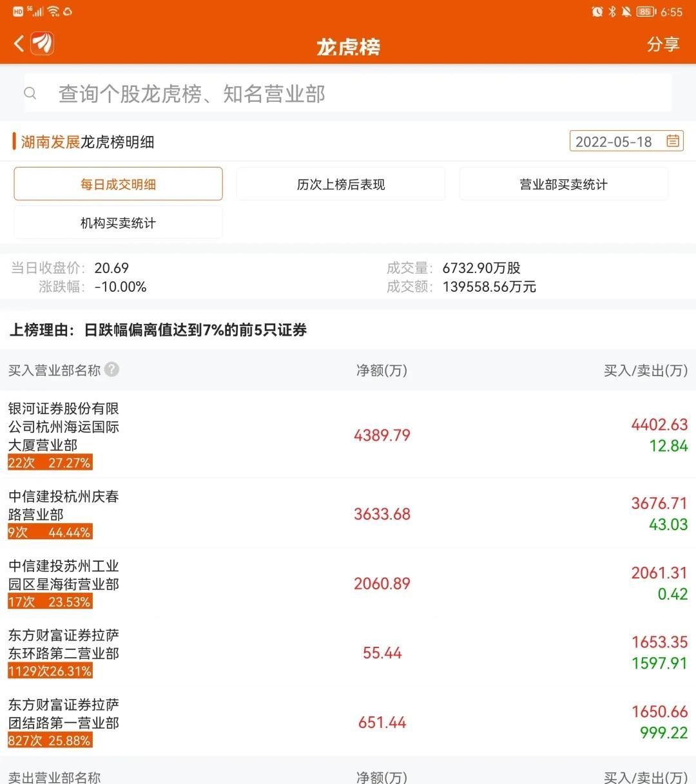Tap the 净额(万) header in buy table
Image resolution: width=696 pixels, height=784 pixels.
point(382,370)
